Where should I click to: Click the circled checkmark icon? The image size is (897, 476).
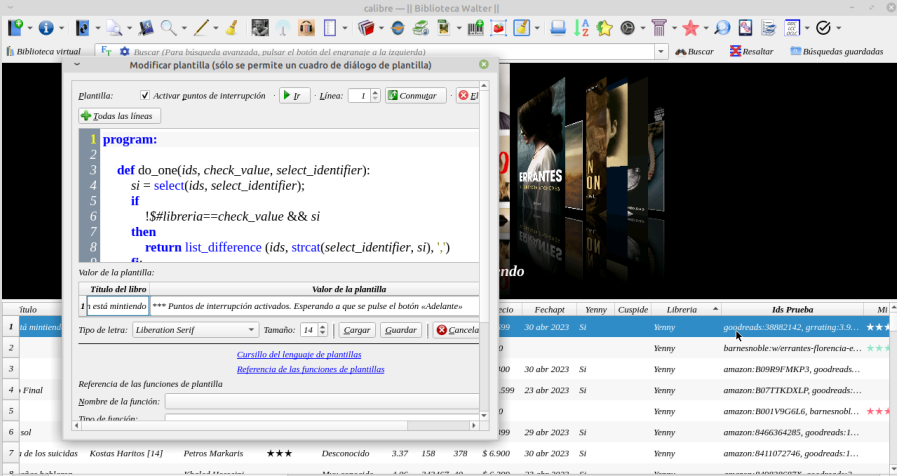(x=823, y=27)
